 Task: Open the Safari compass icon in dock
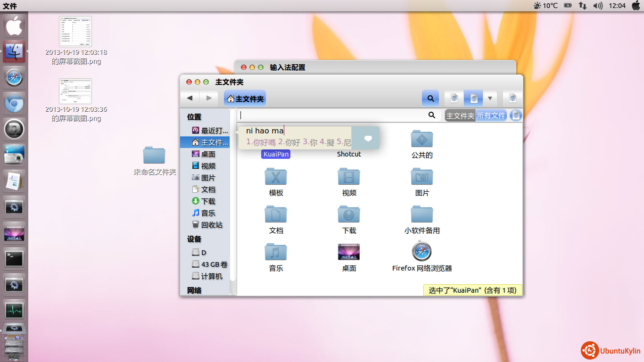point(14,77)
